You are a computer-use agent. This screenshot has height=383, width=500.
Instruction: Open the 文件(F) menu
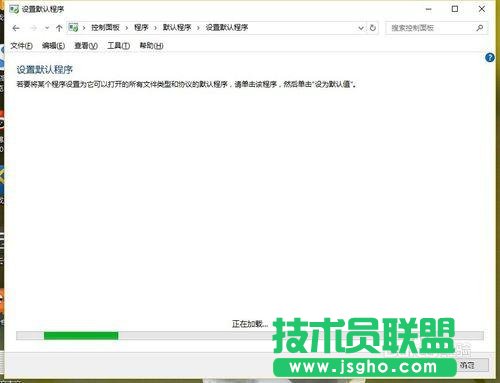21,46
